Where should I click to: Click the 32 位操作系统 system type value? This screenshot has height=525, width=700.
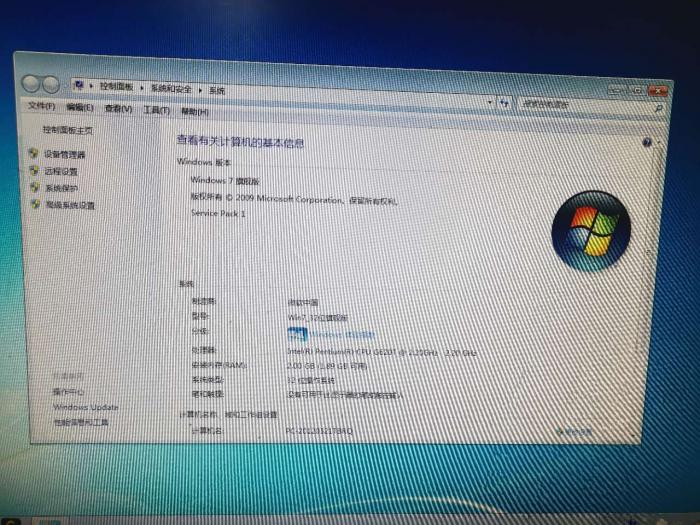coord(311,380)
